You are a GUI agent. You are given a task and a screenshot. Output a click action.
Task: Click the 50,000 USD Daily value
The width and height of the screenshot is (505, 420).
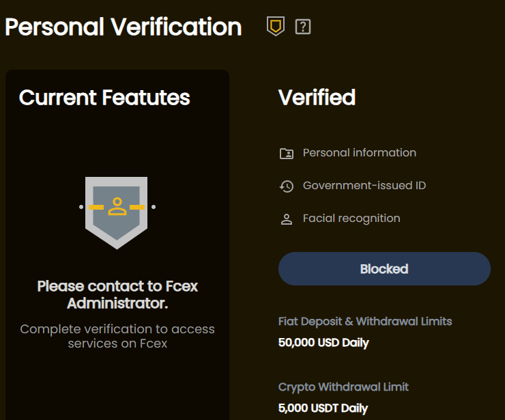click(323, 343)
